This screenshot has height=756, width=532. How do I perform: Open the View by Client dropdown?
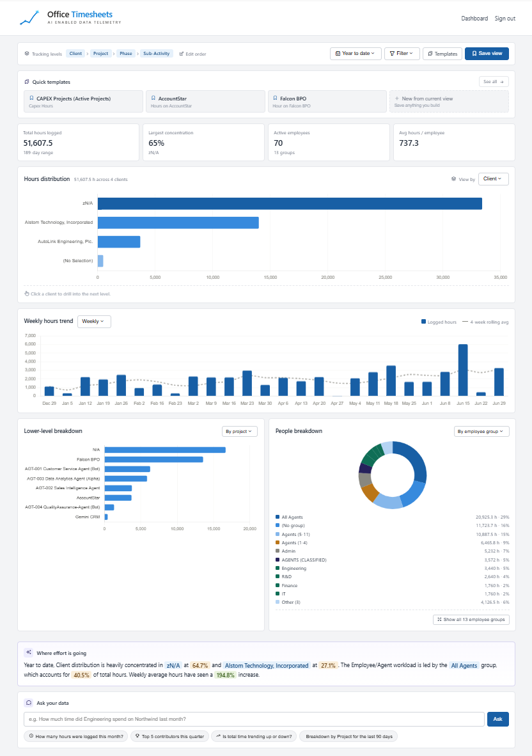pos(493,179)
